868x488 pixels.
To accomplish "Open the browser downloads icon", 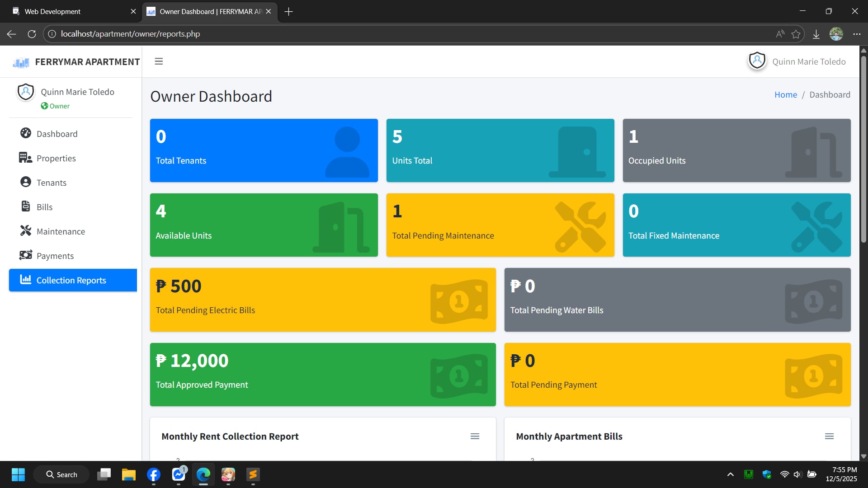I will click(816, 34).
